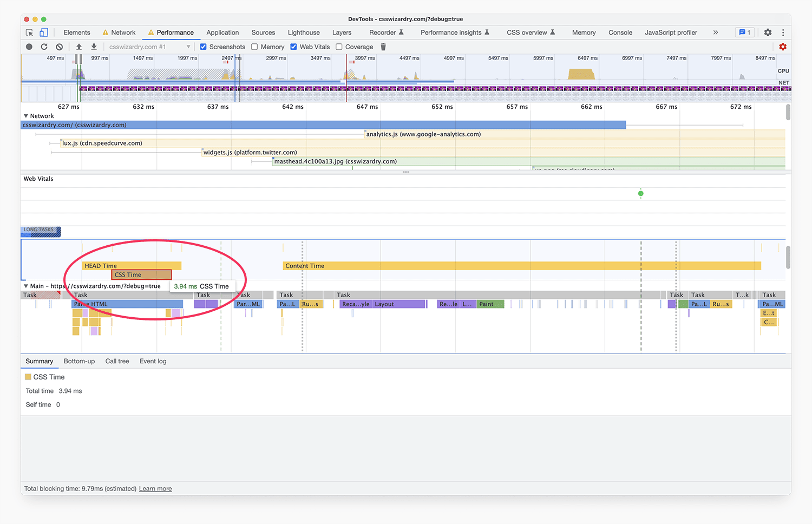Enable the Memory checkbox
This screenshot has height=524, width=812.
tap(254, 47)
